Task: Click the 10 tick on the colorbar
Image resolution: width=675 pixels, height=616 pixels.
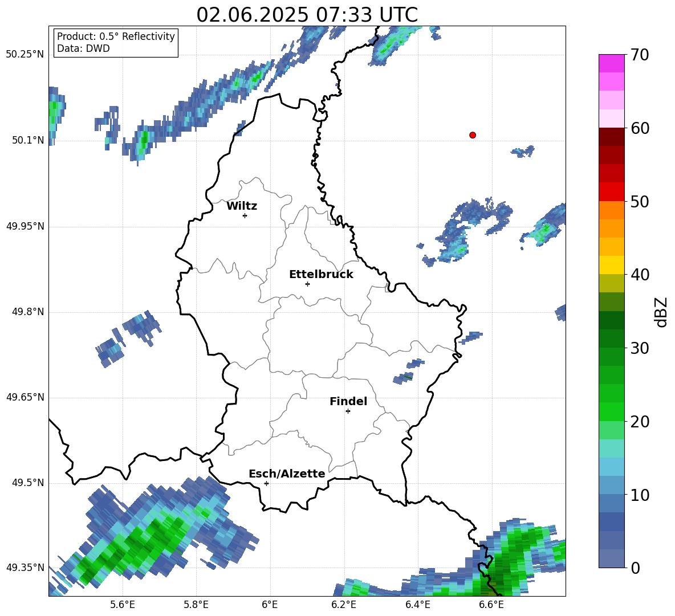Action: (x=640, y=495)
